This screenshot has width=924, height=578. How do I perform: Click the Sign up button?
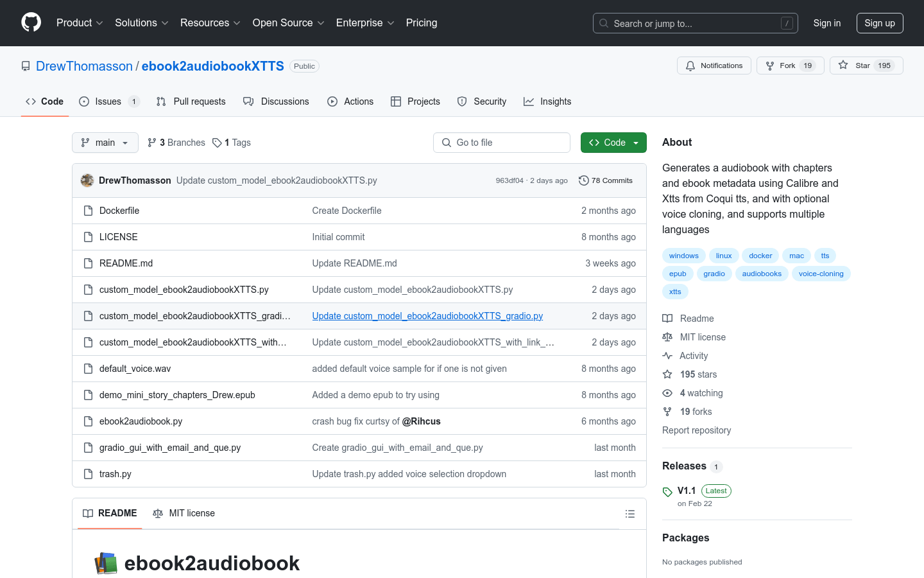[x=880, y=23]
